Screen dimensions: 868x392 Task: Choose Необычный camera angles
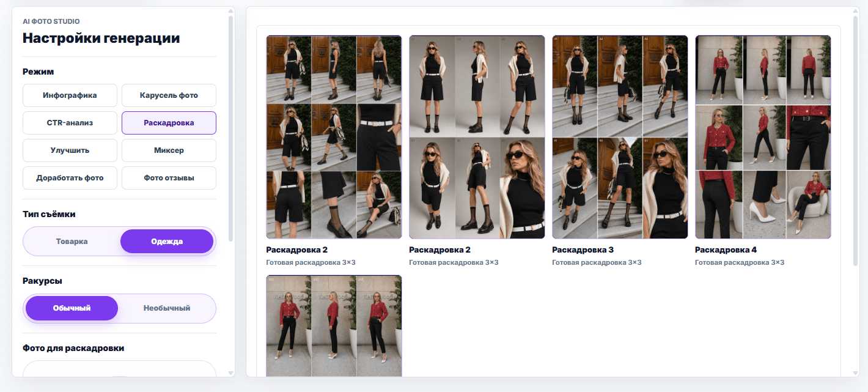coord(167,308)
